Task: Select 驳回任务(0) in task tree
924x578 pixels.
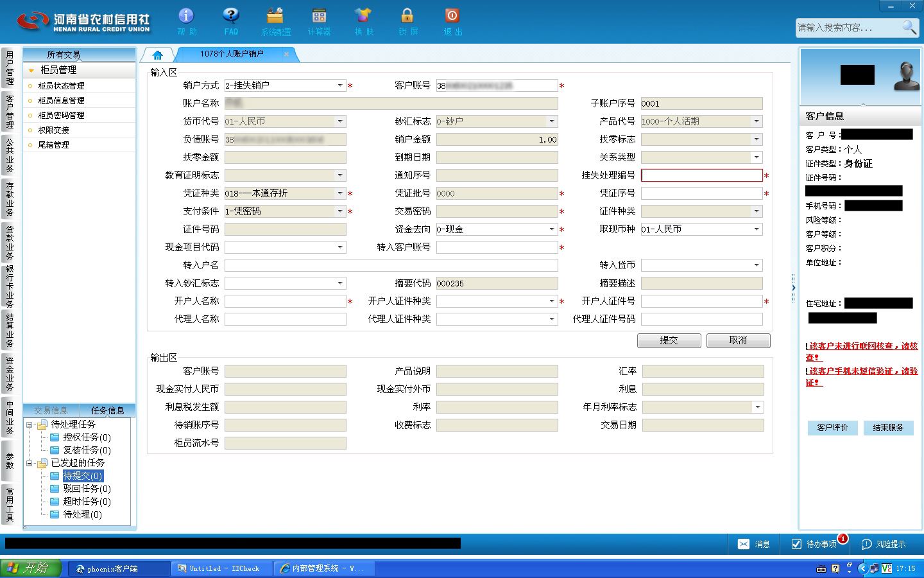Action: click(87, 489)
